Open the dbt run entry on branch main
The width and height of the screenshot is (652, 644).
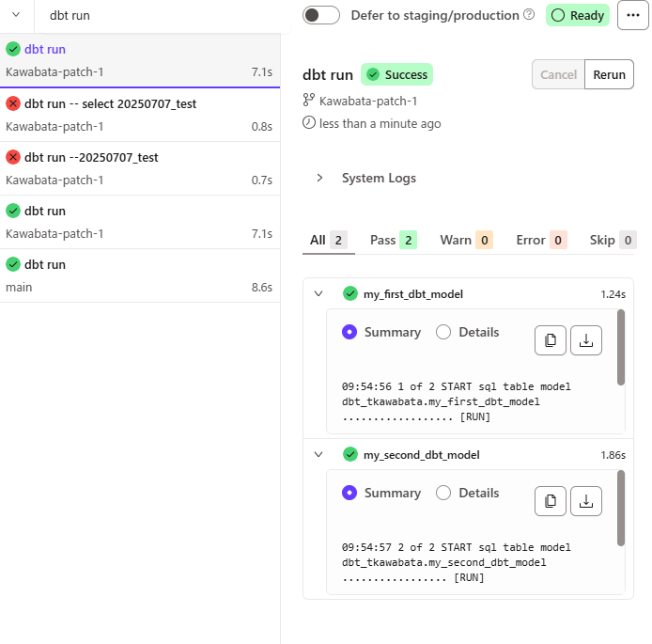(x=140, y=275)
